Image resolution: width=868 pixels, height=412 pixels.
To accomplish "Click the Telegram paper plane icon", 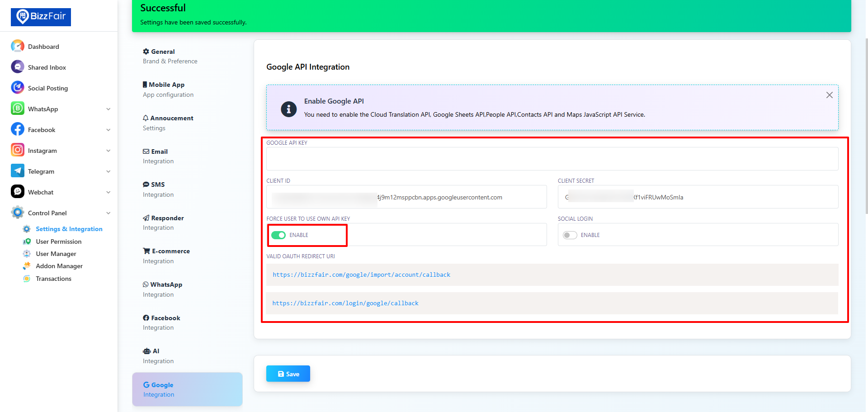I will click(18, 171).
